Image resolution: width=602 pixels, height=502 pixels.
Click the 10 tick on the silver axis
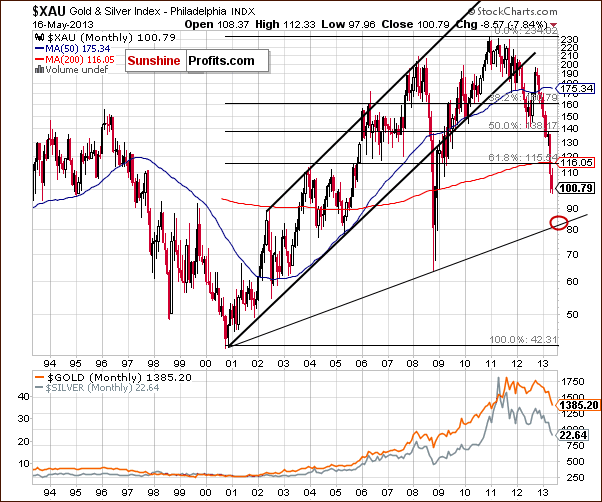pyautogui.click(x=24, y=464)
